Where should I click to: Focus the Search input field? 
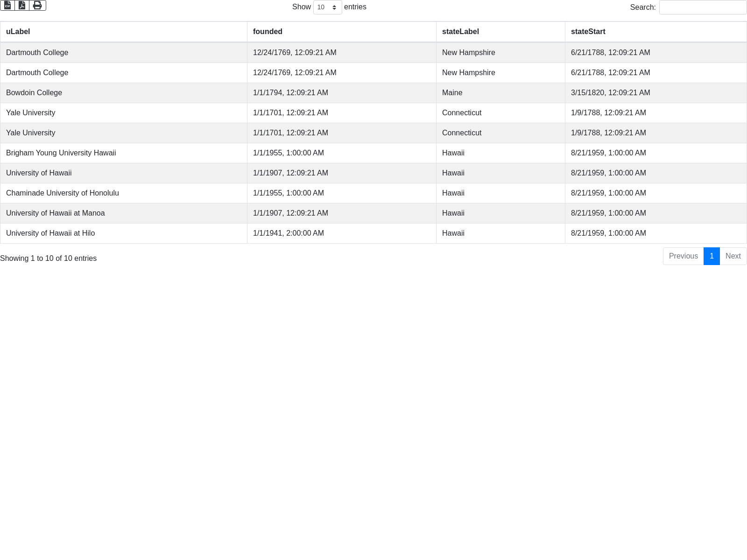(702, 7)
